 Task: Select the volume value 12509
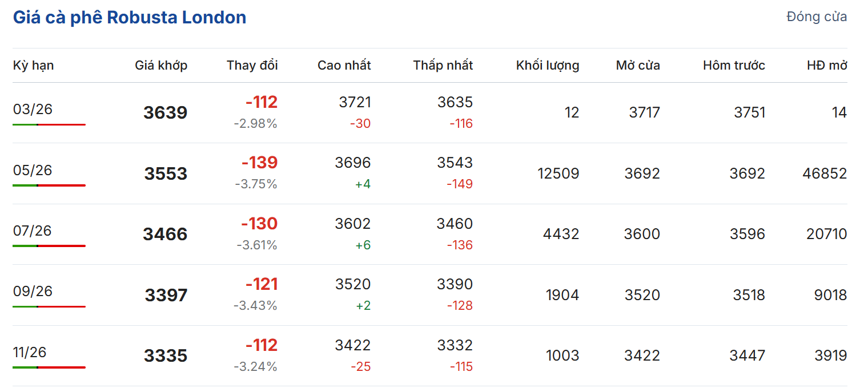pos(558,173)
